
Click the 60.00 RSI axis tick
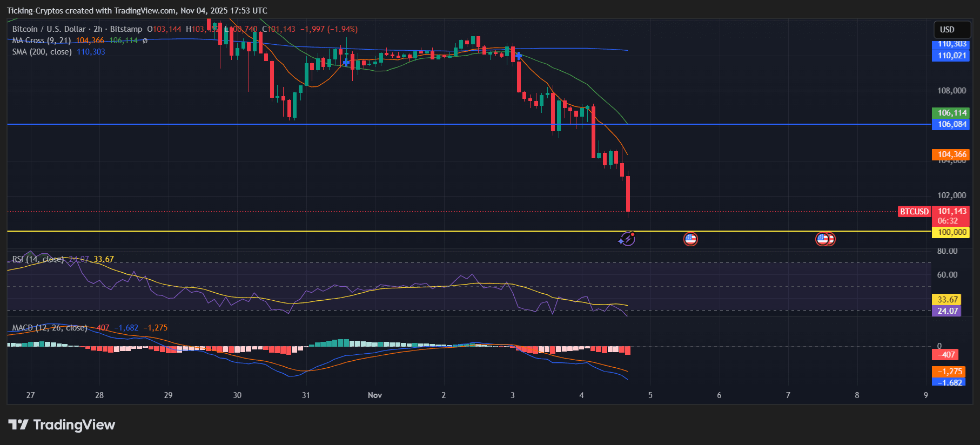[947, 275]
